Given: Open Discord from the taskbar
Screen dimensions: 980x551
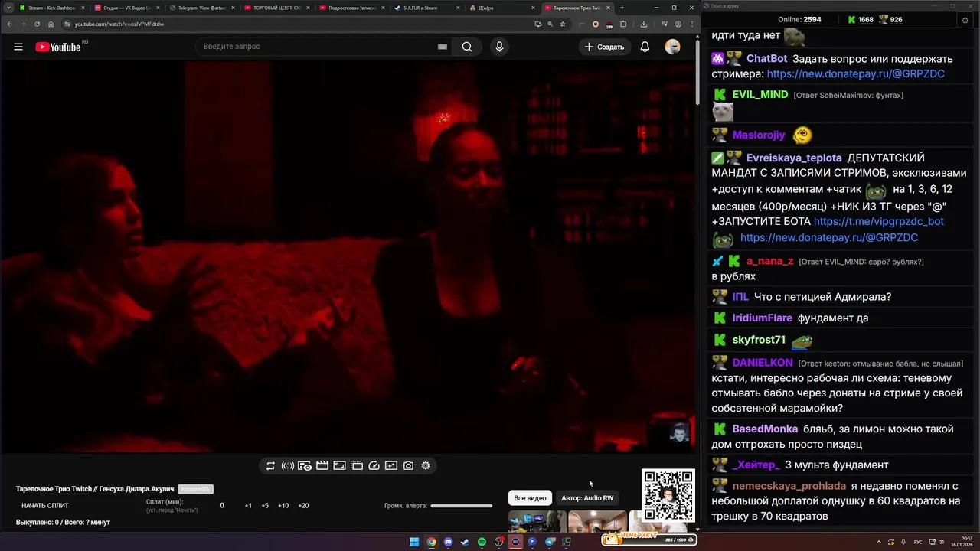Looking at the screenshot, I should coord(448,542).
